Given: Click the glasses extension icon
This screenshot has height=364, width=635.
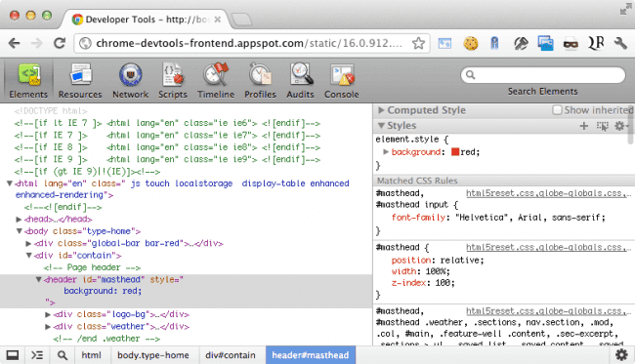Looking at the screenshot, I should point(571,43).
